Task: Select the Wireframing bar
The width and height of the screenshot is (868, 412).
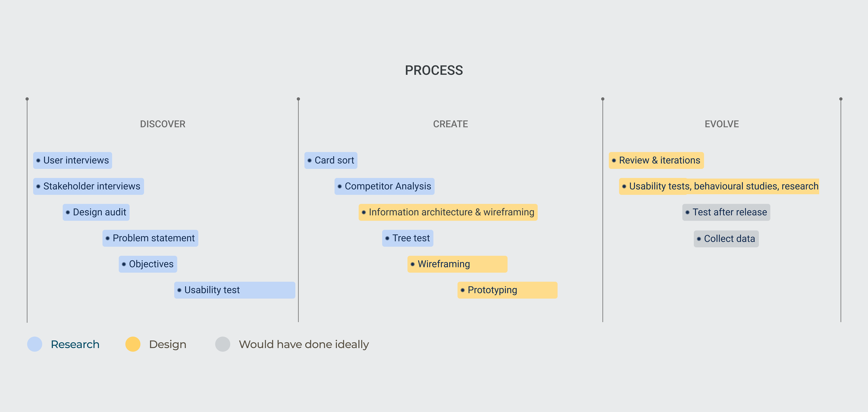Action: pos(457,264)
